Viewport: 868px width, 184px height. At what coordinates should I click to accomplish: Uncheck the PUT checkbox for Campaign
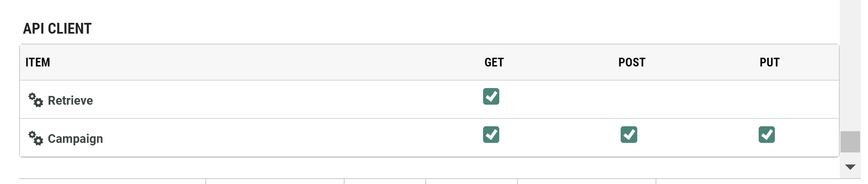pyautogui.click(x=766, y=135)
